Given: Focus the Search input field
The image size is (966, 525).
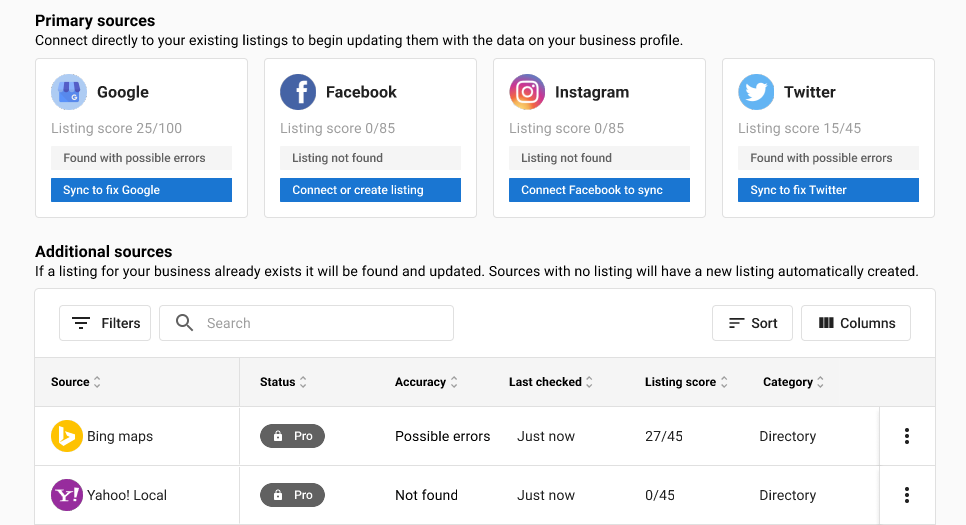Looking at the screenshot, I should (306, 323).
